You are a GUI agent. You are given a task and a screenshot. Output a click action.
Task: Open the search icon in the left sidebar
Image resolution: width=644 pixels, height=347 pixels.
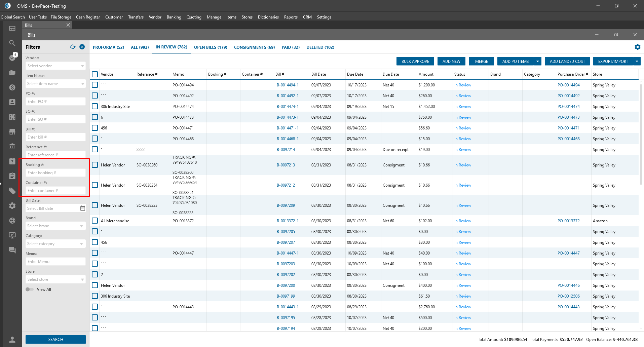pyautogui.click(x=12, y=43)
